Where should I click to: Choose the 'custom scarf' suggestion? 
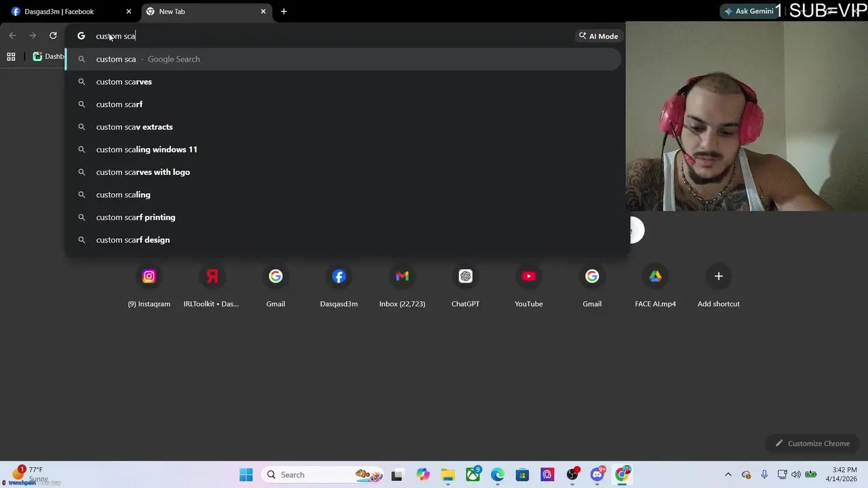click(344, 104)
